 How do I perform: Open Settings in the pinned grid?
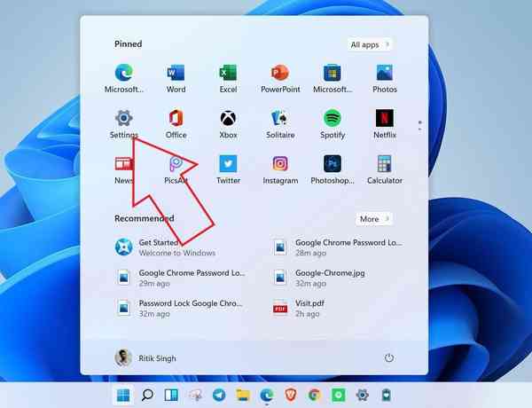124,124
